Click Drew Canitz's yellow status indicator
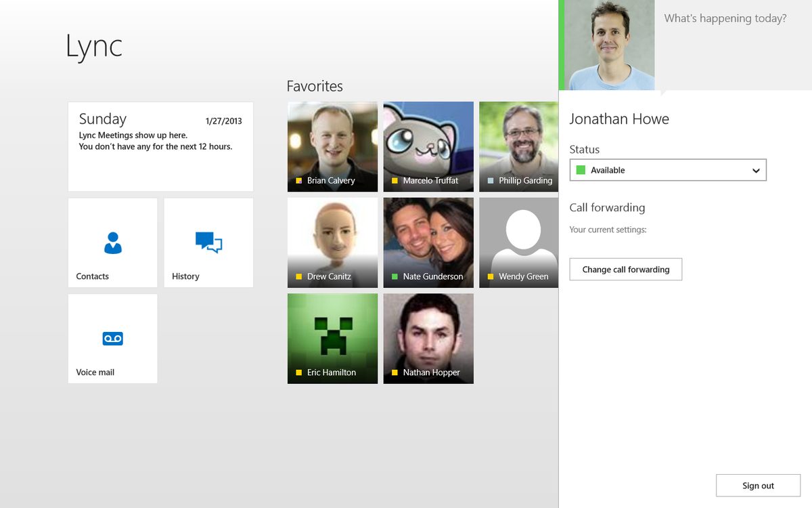This screenshot has width=812, height=508. (299, 276)
